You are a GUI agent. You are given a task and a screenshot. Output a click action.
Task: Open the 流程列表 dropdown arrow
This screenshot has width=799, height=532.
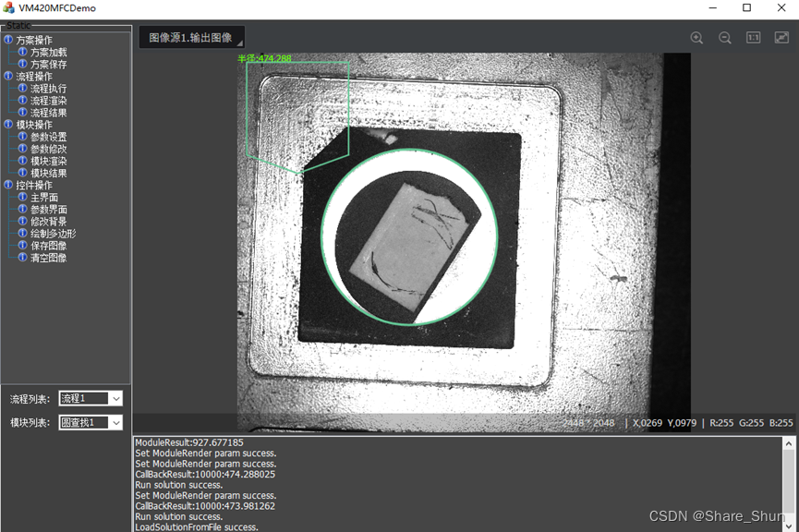point(116,398)
